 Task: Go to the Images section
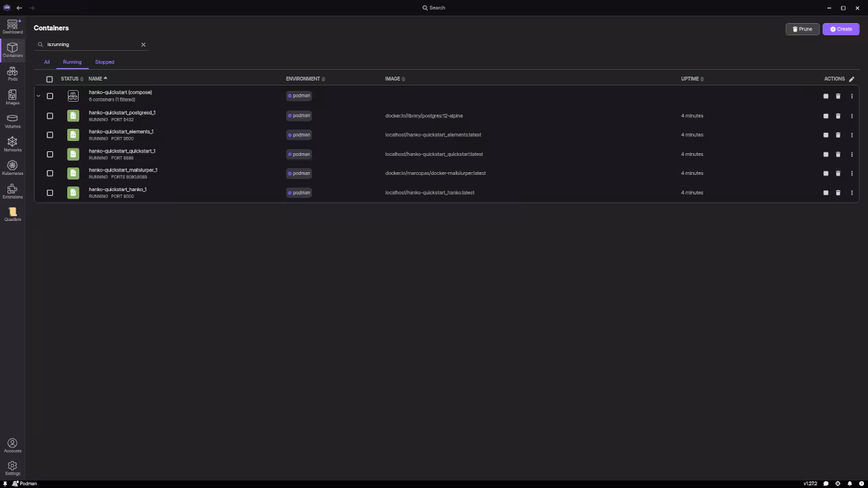coord(12,98)
